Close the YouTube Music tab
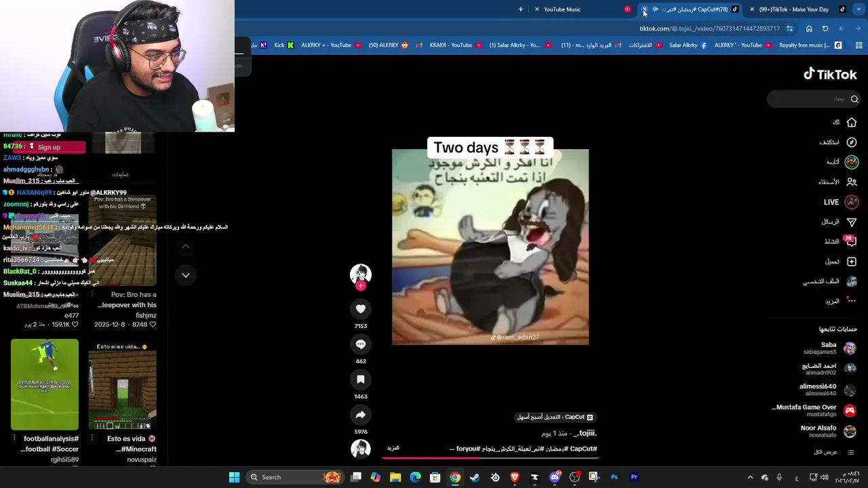The height and width of the screenshot is (488, 868). tap(537, 9)
